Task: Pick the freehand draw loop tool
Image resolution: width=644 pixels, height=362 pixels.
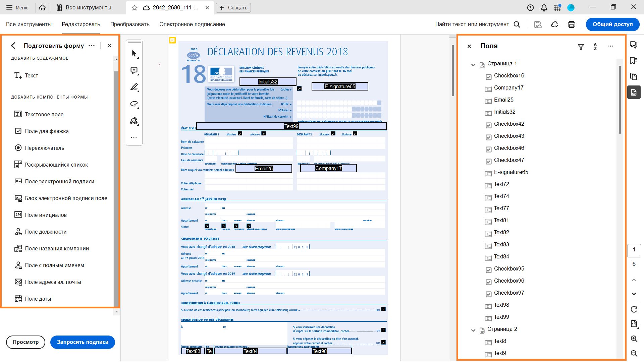Action: pos(134,104)
